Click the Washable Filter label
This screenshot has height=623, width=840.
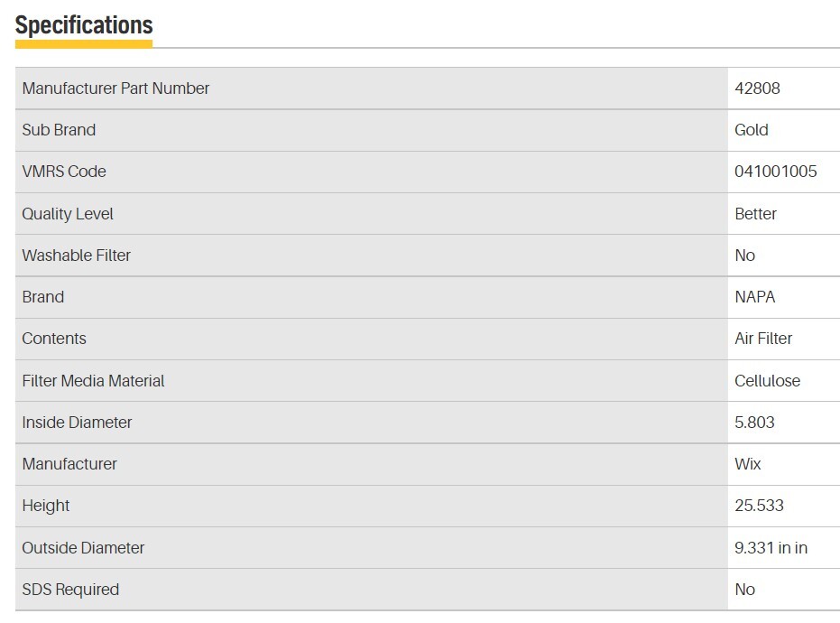pyautogui.click(x=77, y=256)
